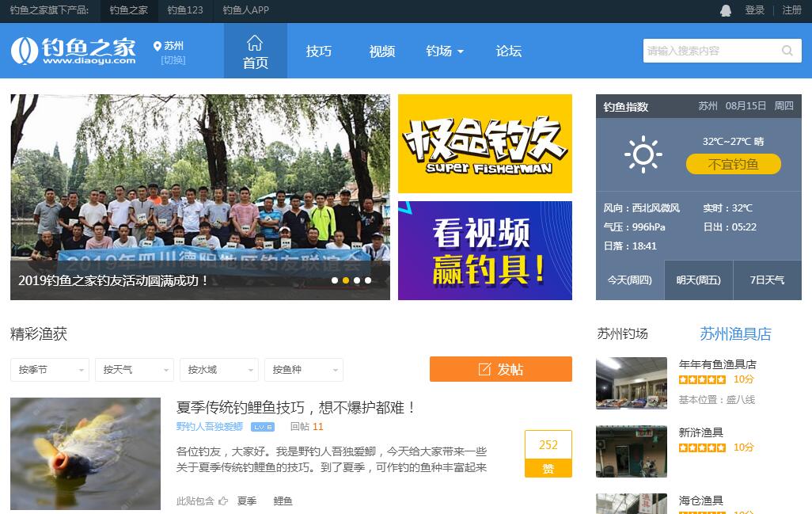Click the 钓鱼123 top bar link

[185, 10]
